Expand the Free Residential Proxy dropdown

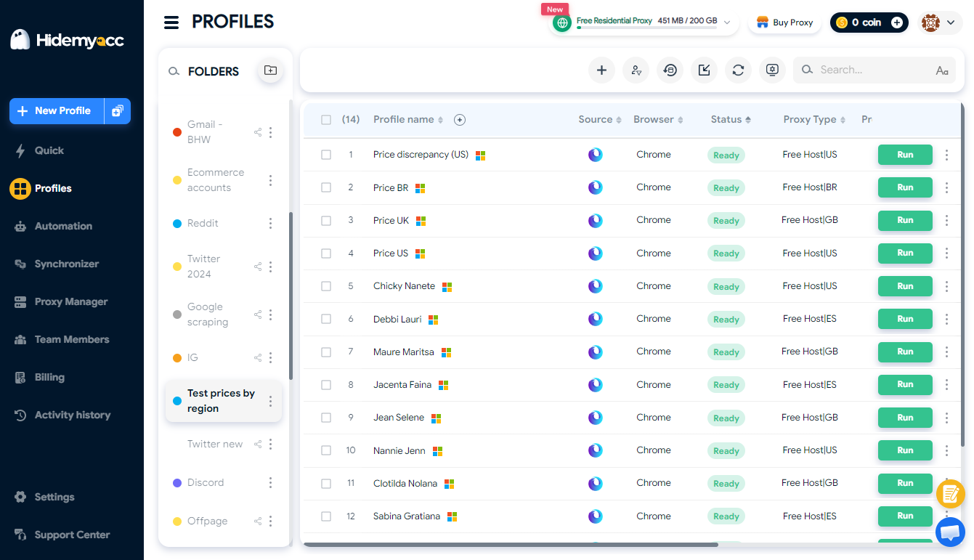click(727, 23)
